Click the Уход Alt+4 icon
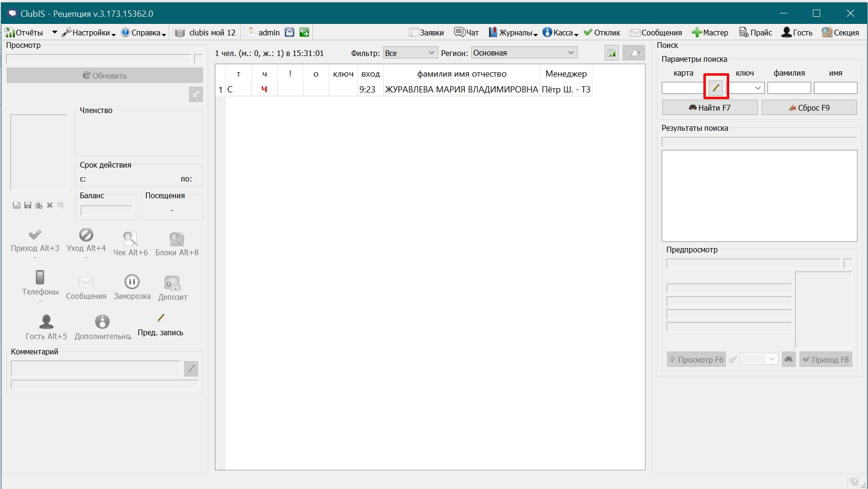The height and width of the screenshot is (489, 868). 86,235
